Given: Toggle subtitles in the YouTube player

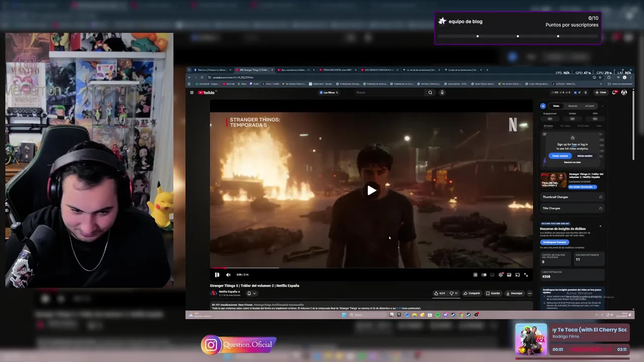Looking at the screenshot, I should [x=492, y=275].
